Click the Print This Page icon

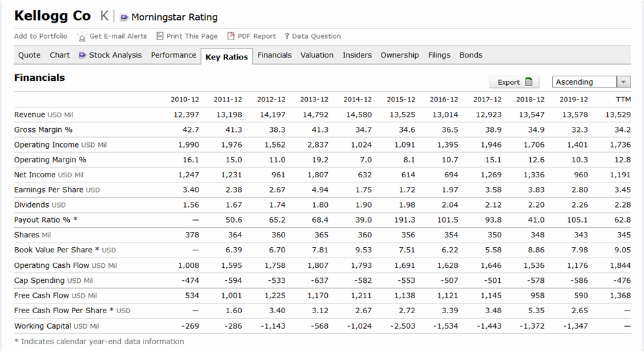pos(160,36)
